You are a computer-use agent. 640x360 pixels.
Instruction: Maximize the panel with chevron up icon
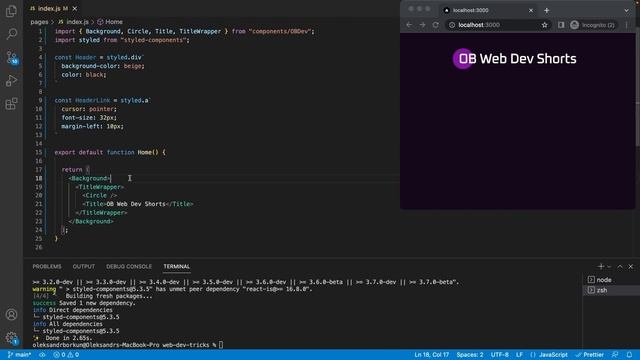[620, 267]
